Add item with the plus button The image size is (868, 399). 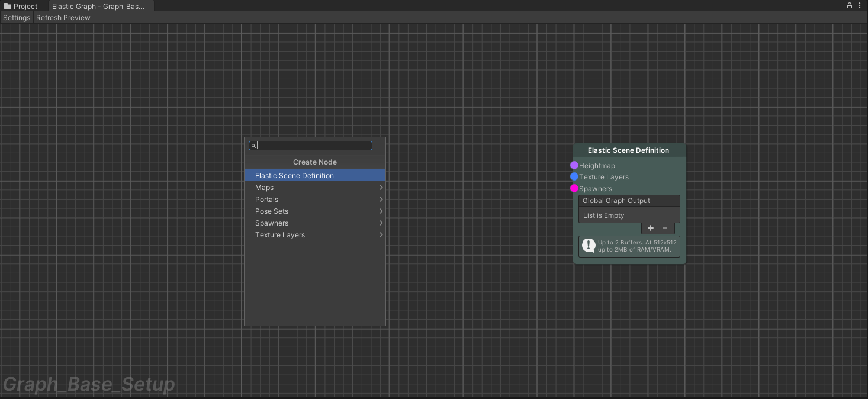click(x=651, y=228)
